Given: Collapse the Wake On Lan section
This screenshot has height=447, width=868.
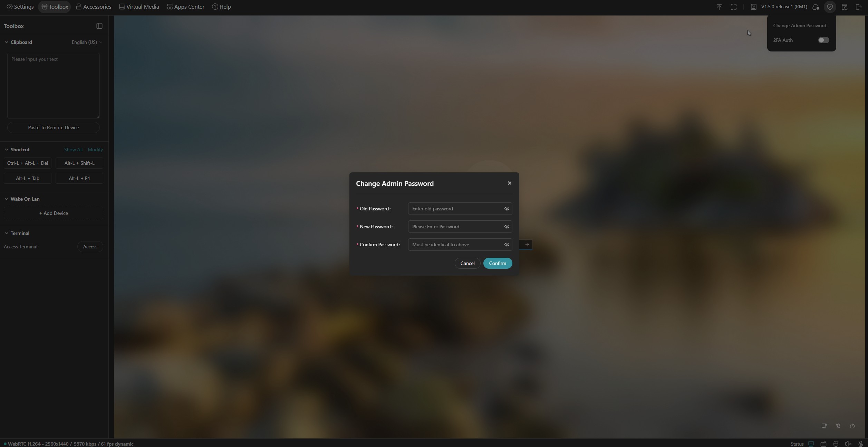Looking at the screenshot, I should [7, 199].
